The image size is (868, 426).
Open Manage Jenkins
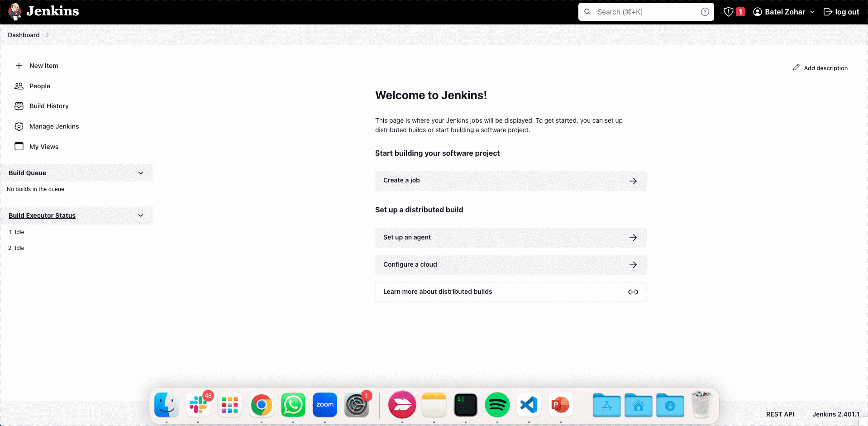[54, 126]
